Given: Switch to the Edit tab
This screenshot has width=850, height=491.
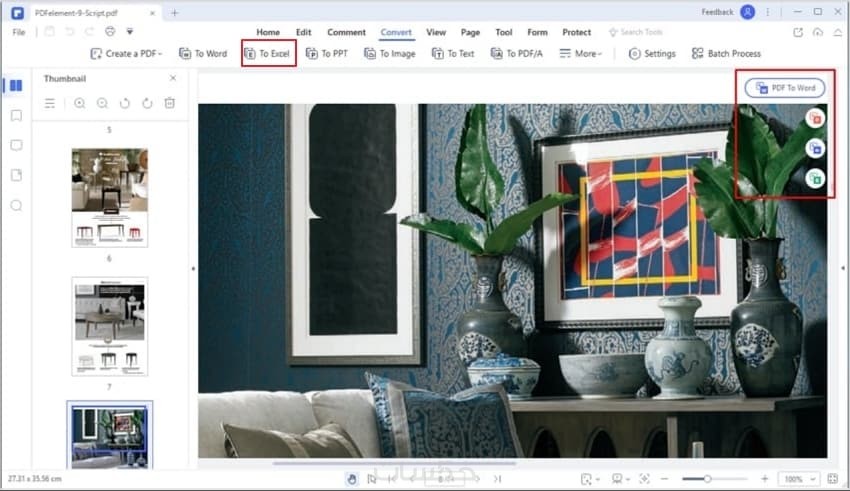Looking at the screenshot, I should pos(304,32).
